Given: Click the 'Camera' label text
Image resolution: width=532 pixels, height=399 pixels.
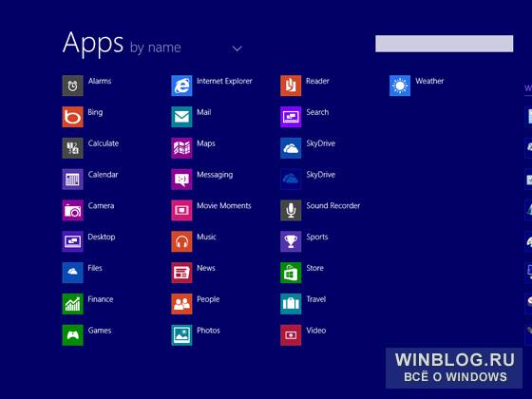Looking at the screenshot, I should point(101,205).
